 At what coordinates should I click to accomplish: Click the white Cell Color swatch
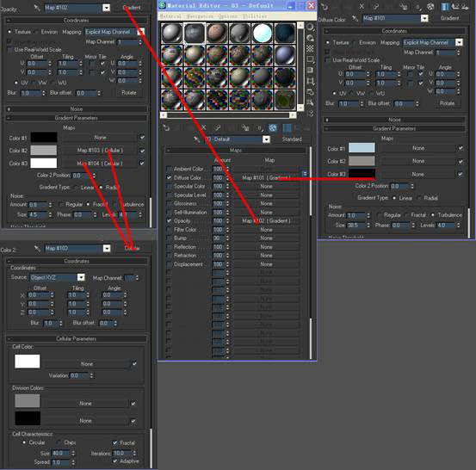[28, 362]
